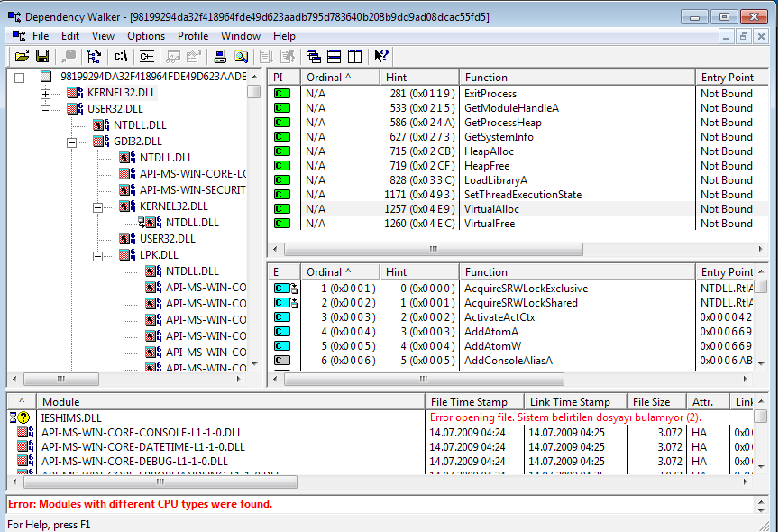Collapse the GDI32.DLL tree node

point(72,142)
